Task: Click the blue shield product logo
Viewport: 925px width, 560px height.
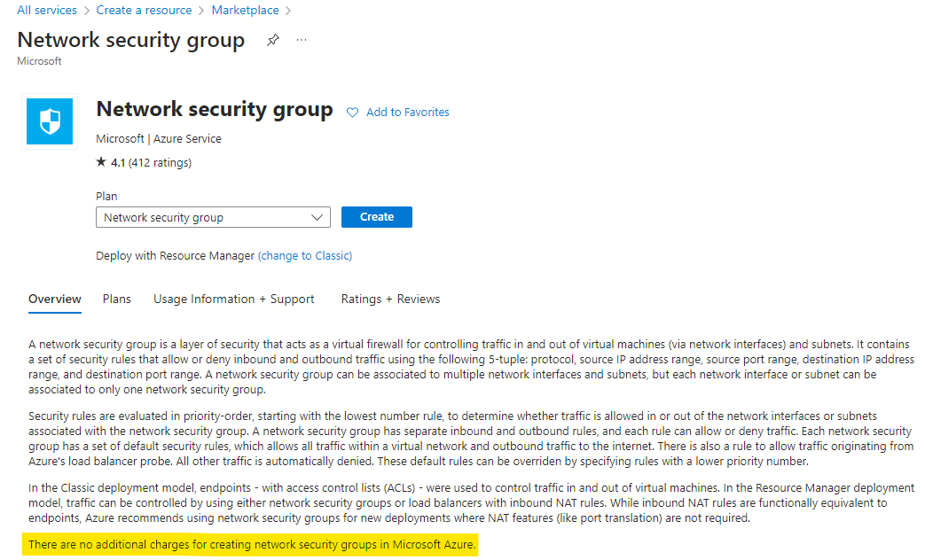Action: pyautogui.click(x=50, y=121)
